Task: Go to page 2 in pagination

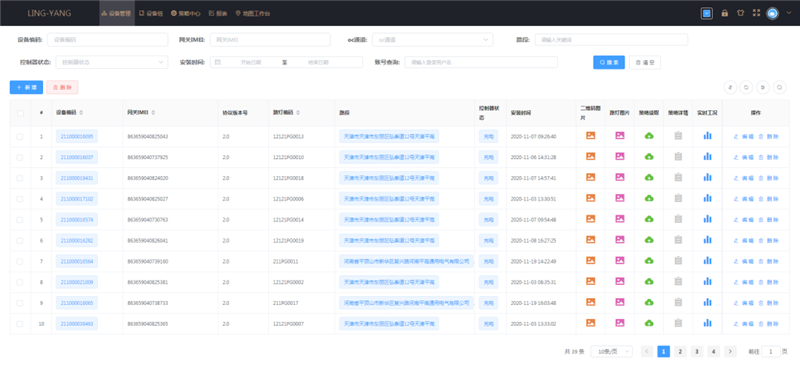Action: [x=680, y=351]
